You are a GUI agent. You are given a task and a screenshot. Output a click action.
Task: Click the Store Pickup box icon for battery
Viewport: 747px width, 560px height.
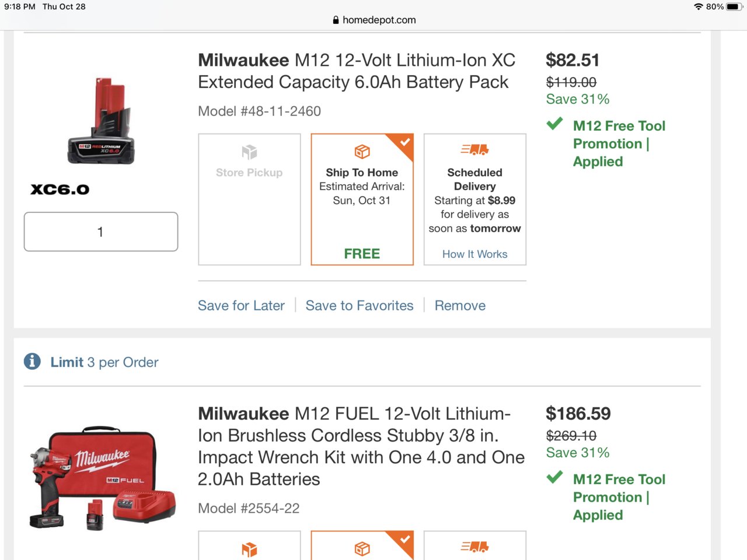pos(249,152)
